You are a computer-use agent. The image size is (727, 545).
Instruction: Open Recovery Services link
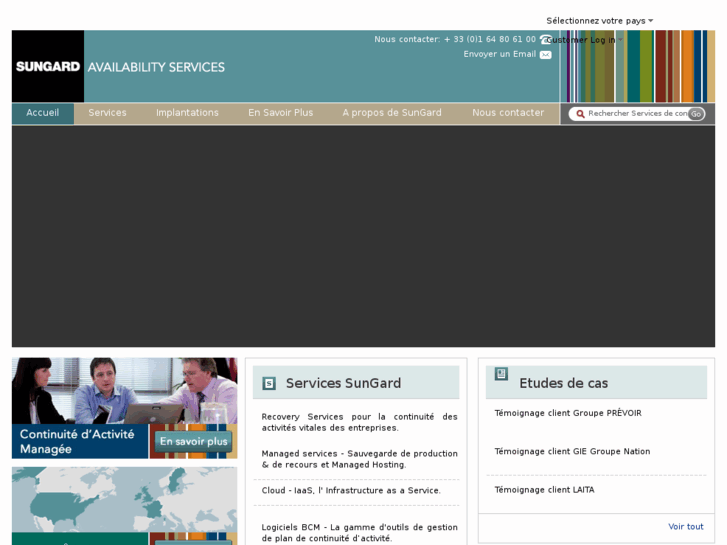[359, 422]
